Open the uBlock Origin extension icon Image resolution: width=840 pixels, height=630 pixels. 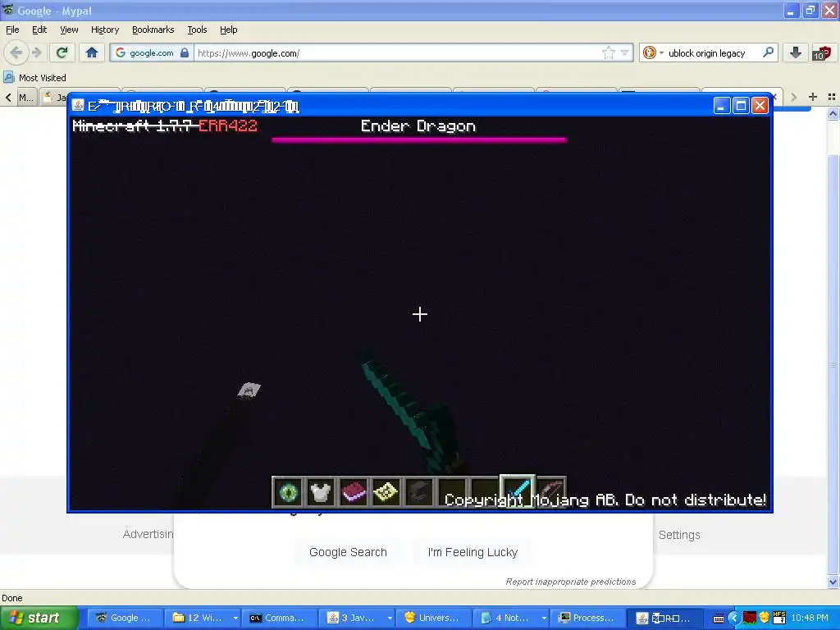coord(821,52)
